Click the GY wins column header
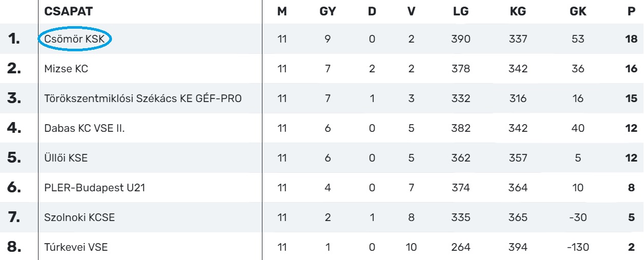Screen dimensions: 644x260 point(328,11)
